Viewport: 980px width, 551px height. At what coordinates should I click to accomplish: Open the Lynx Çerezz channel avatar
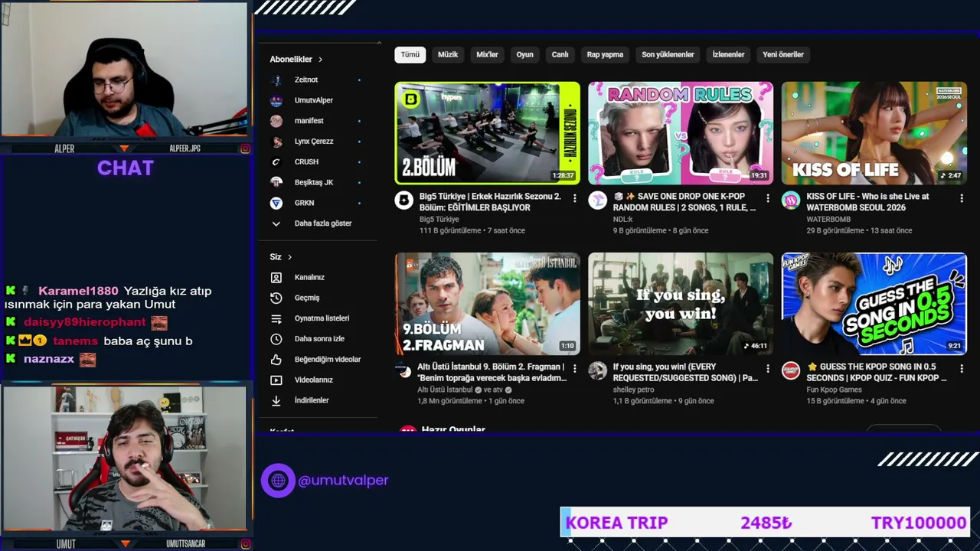276,142
